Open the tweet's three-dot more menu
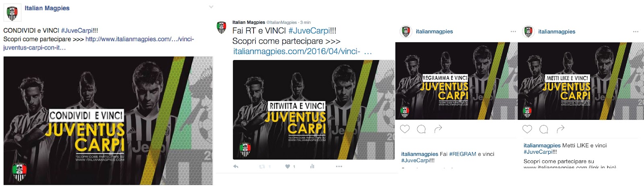644x190 pixels. [x=339, y=166]
